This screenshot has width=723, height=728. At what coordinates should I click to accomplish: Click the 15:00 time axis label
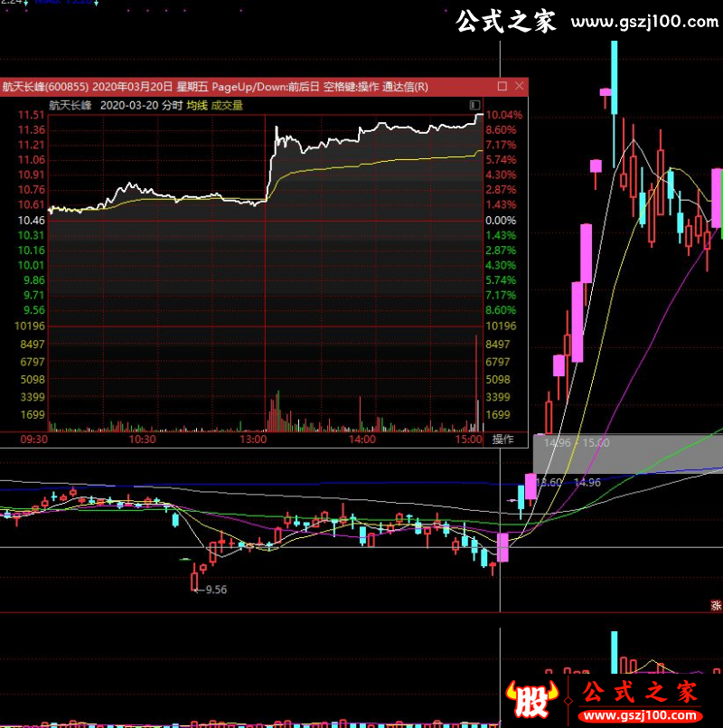[469, 440]
